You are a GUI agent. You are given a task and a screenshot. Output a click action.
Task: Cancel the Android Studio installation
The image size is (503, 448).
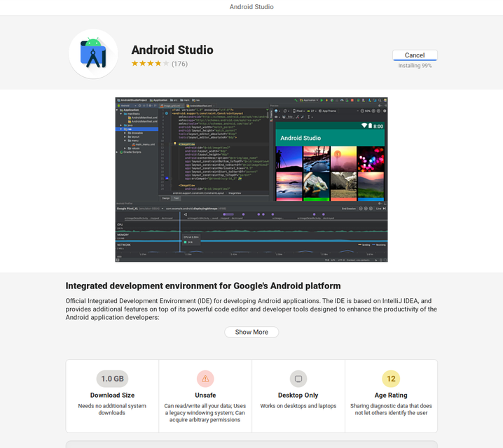pyautogui.click(x=415, y=55)
